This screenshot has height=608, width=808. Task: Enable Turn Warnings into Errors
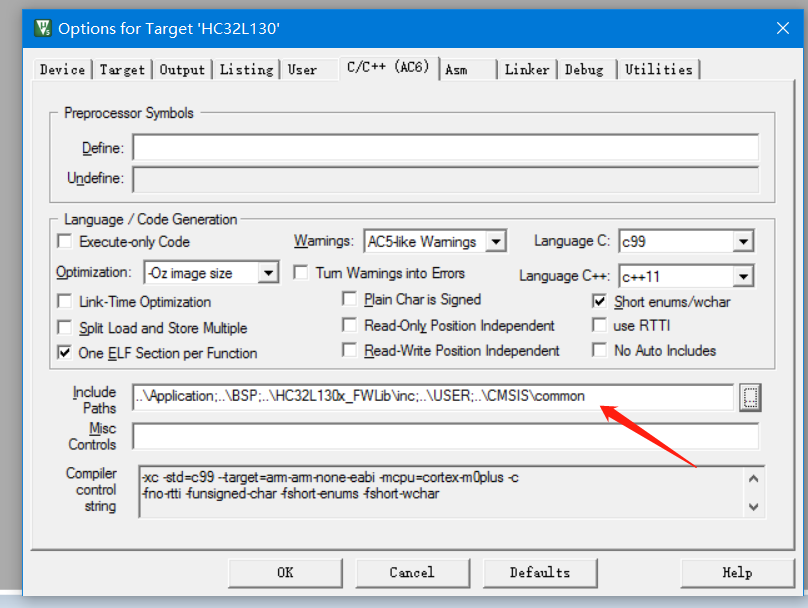pyautogui.click(x=300, y=272)
